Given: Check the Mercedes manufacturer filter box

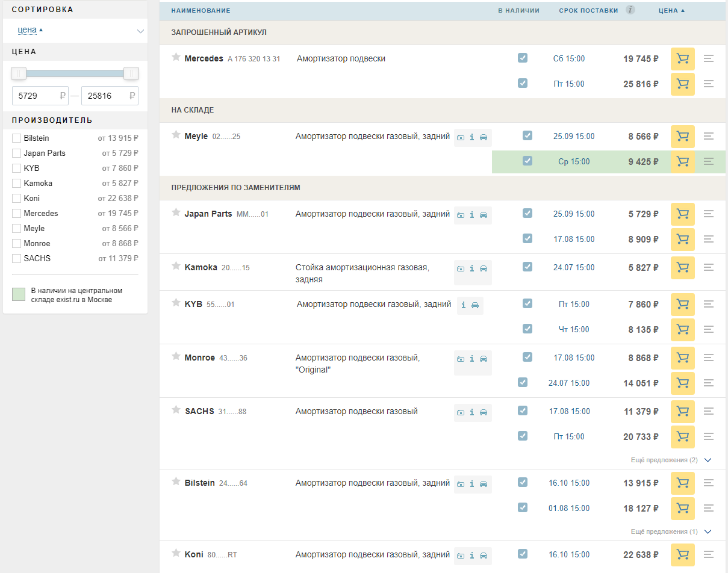Looking at the screenshot, I should [x=17, y=214].
